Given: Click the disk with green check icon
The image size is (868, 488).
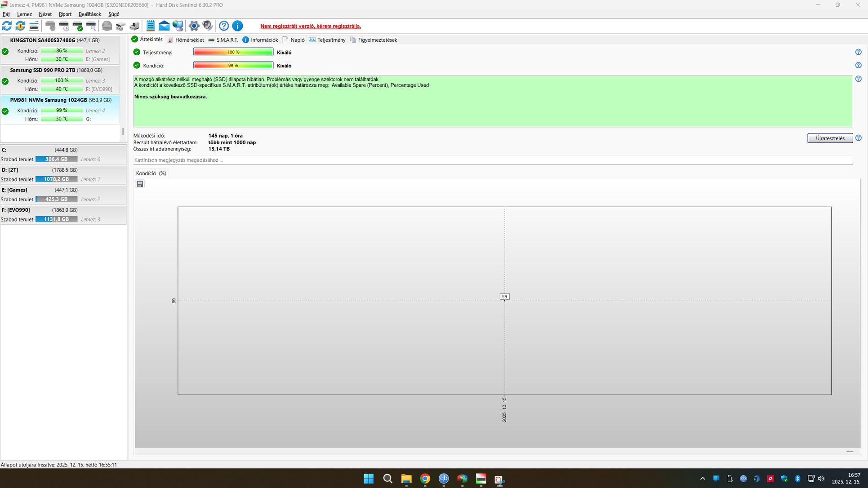Looking at the screenshot, I should (78, 26).
